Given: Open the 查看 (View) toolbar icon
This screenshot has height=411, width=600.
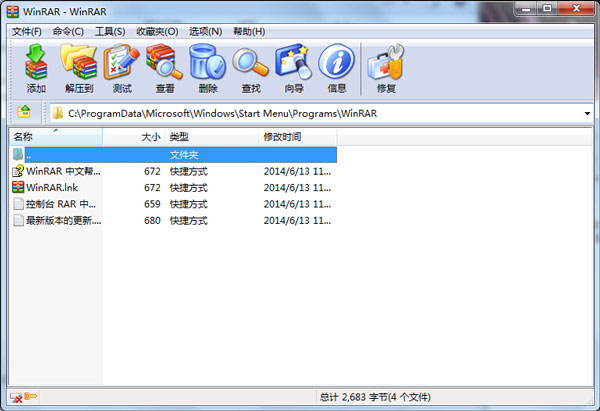Looking at the screenshot, I should 164,68.
